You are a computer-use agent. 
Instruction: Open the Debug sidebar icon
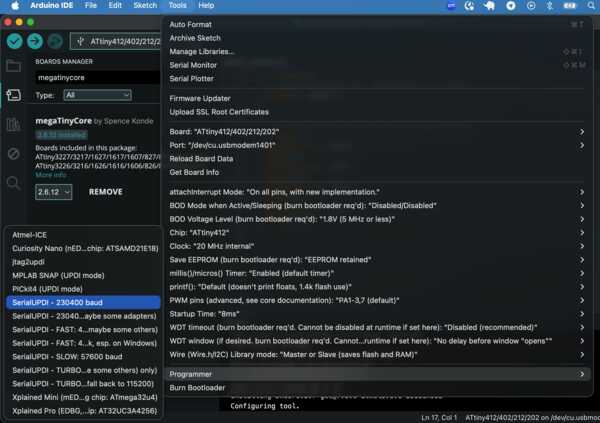coord(13,154)
